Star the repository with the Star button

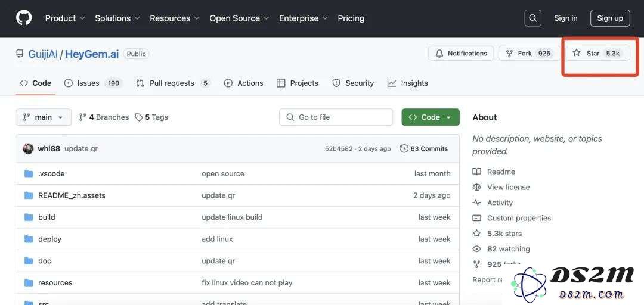coord(597,54)
